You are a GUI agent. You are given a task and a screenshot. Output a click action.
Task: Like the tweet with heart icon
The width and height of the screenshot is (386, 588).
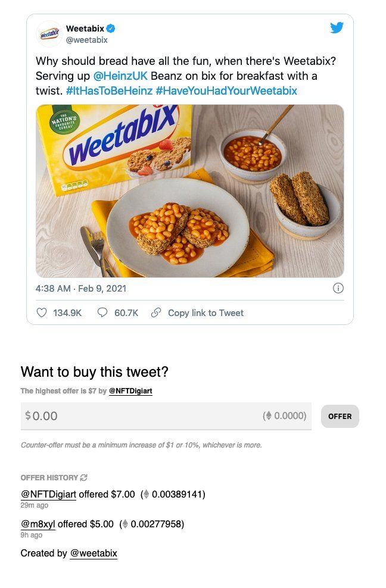tap(42, 312)
